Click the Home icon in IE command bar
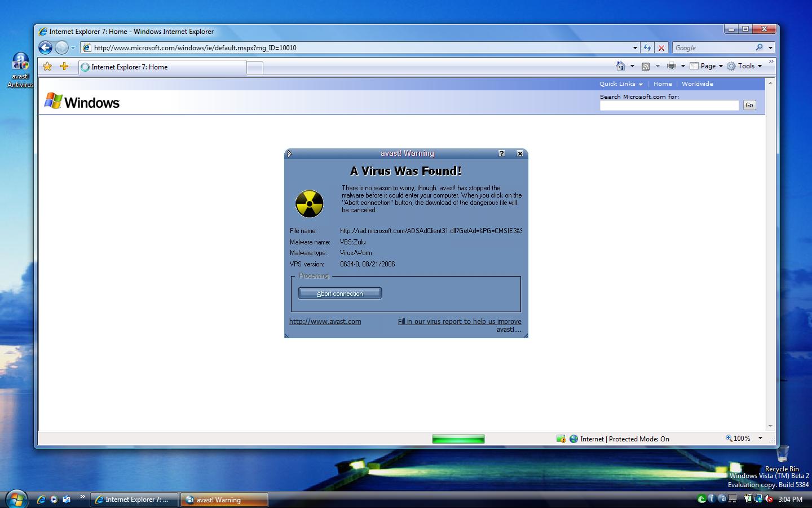812x508 pixels. 621,66
